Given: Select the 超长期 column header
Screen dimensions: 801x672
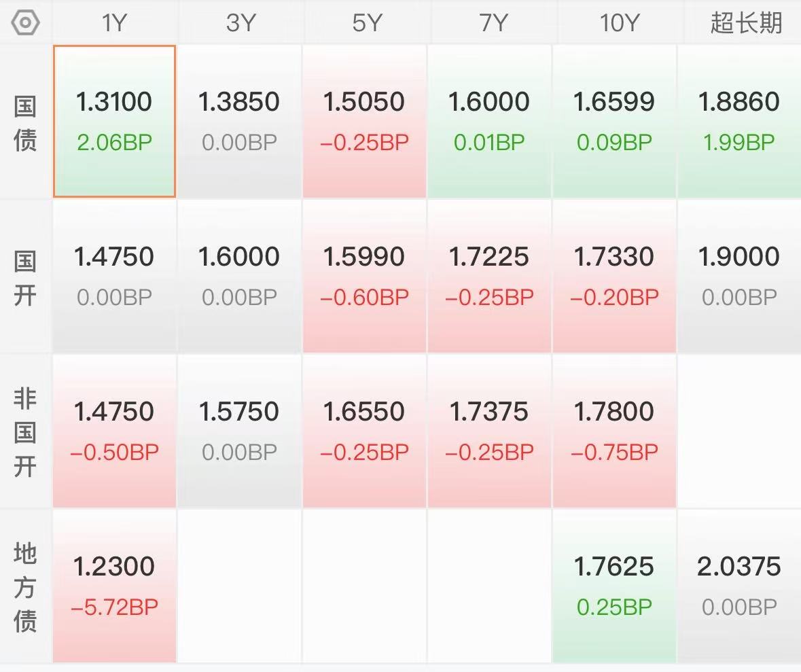Looking at the screenshot, I should (x=747, y=23).
